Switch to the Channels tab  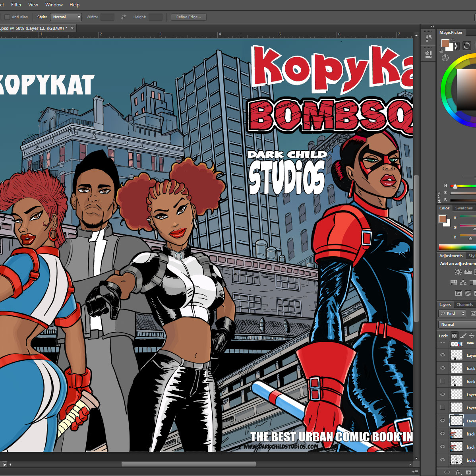coord(464,304)
